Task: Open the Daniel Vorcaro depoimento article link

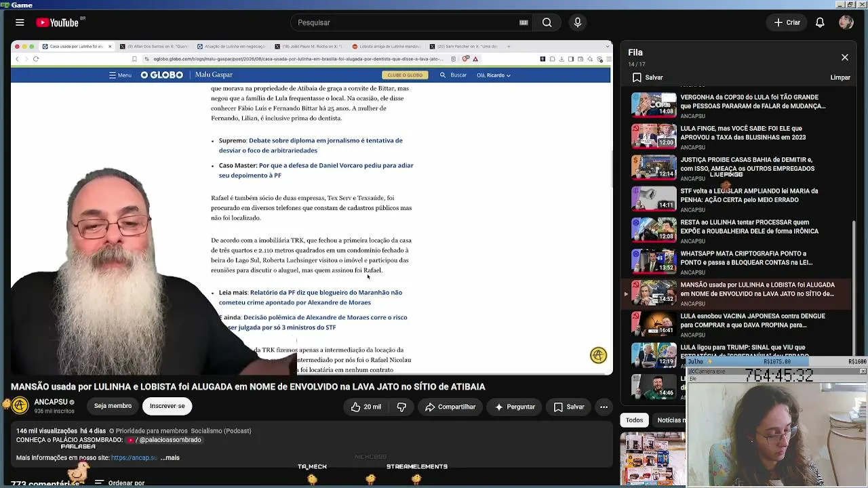Action: click(316, 170)
